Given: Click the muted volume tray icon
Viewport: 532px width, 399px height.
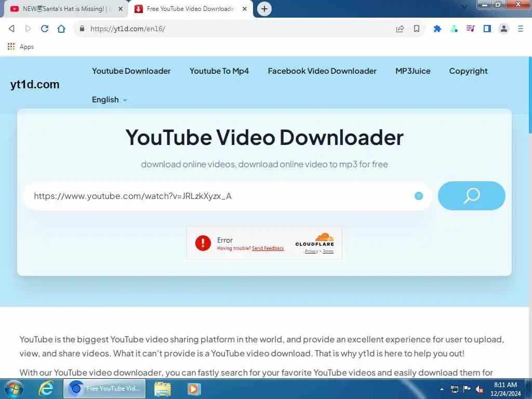Looking at the screenshot, I should pos(480,390).
